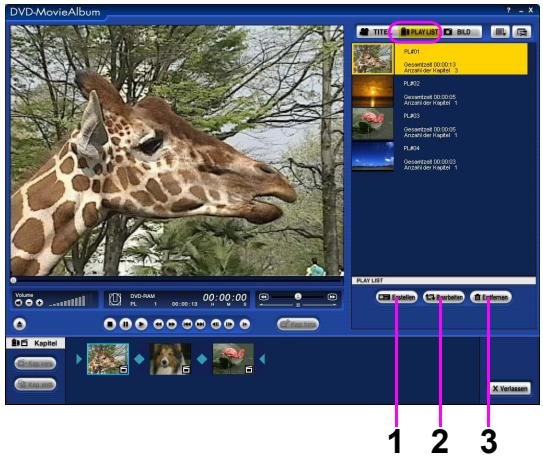The height and width of the screenshot is (456, 543).
Task: Pause the video
Action: pyautogui.click(x=125, y=324)
